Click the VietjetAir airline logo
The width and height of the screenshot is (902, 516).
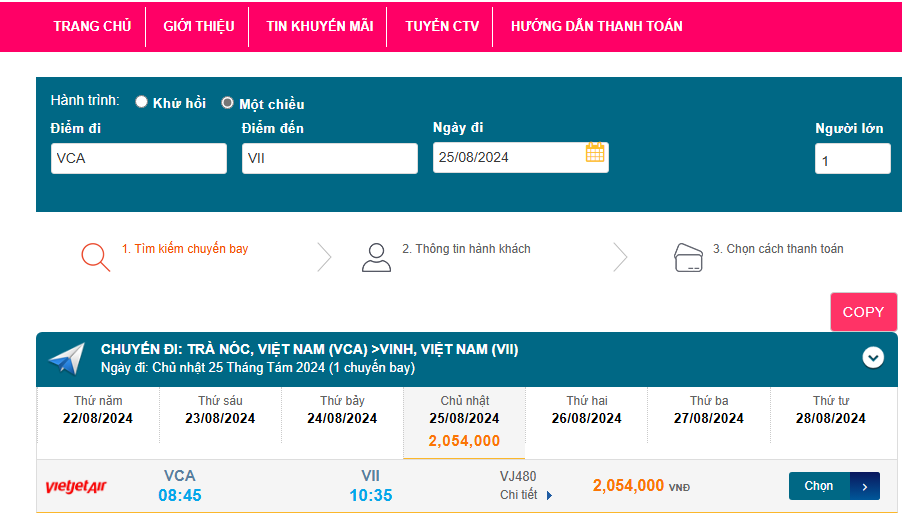pyautogui.click(x=76, y=487)
